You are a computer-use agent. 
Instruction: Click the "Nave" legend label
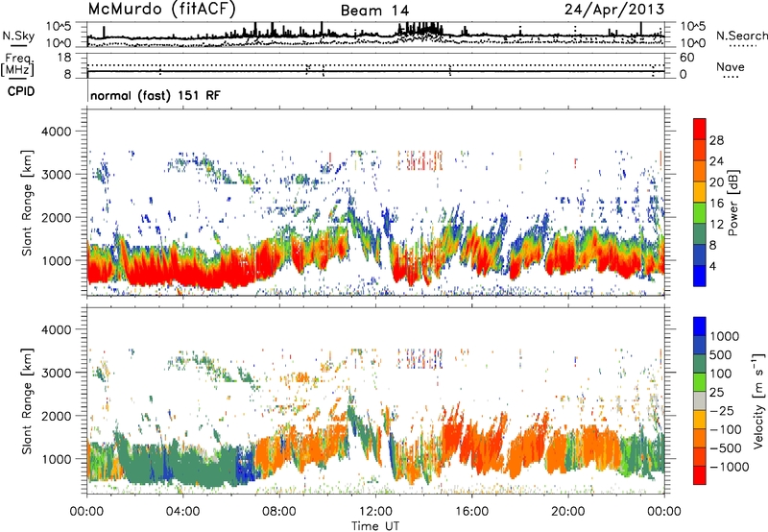click(731, 66)
